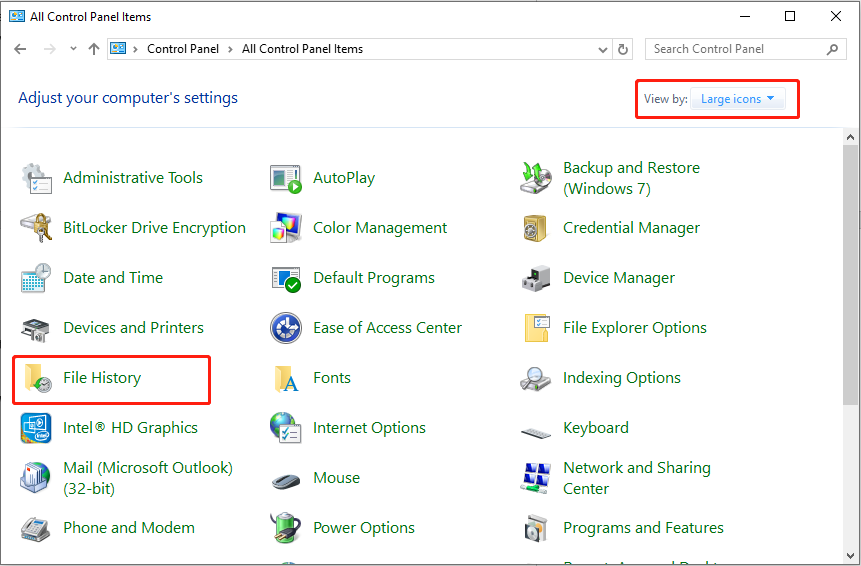Expand chevron before Control Panel in breadcrumb
The height and width of the screenshot is (566, 861).
135,49
